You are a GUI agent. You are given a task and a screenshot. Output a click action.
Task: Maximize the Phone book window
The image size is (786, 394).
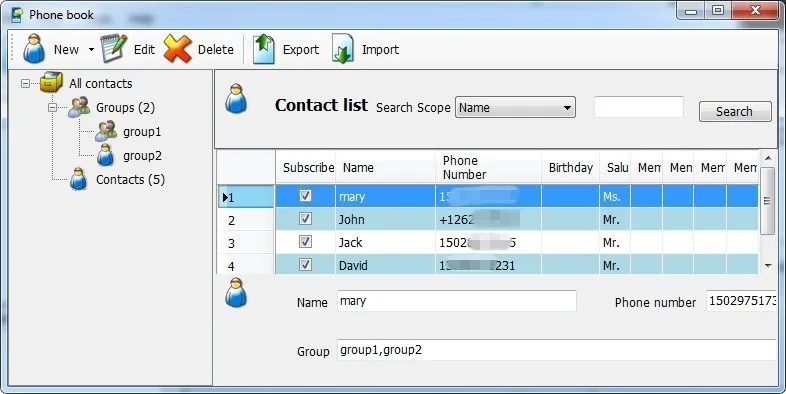click(718, 10)
